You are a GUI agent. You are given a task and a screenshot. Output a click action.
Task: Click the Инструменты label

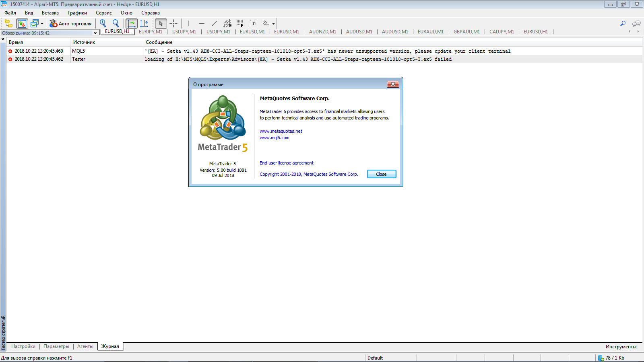click(621, 347)
